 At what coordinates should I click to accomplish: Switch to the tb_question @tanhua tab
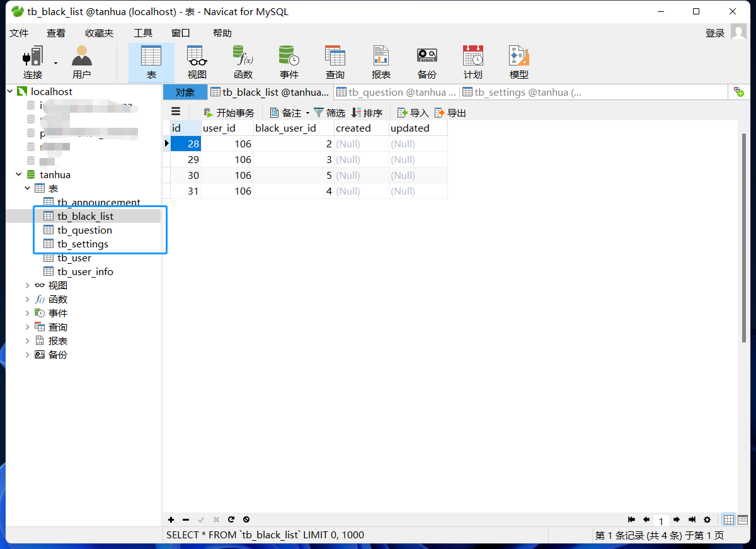397,93
